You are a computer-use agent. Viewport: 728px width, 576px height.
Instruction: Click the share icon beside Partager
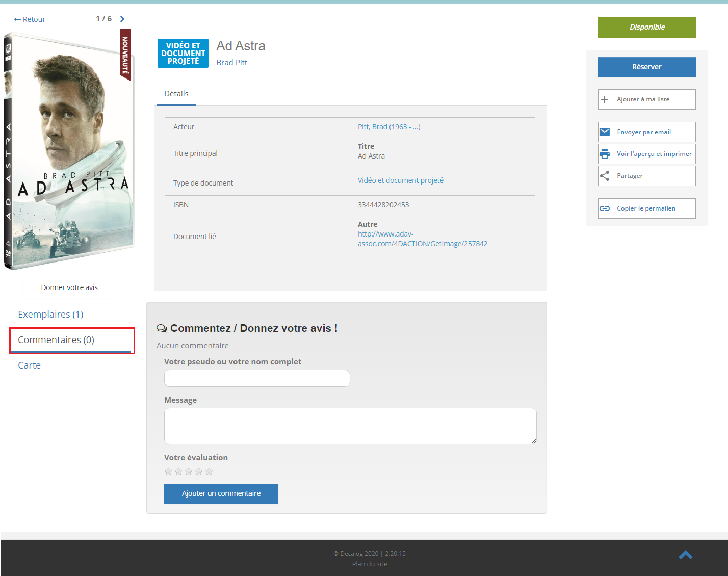pyautogui.click(x=605, y=176)
